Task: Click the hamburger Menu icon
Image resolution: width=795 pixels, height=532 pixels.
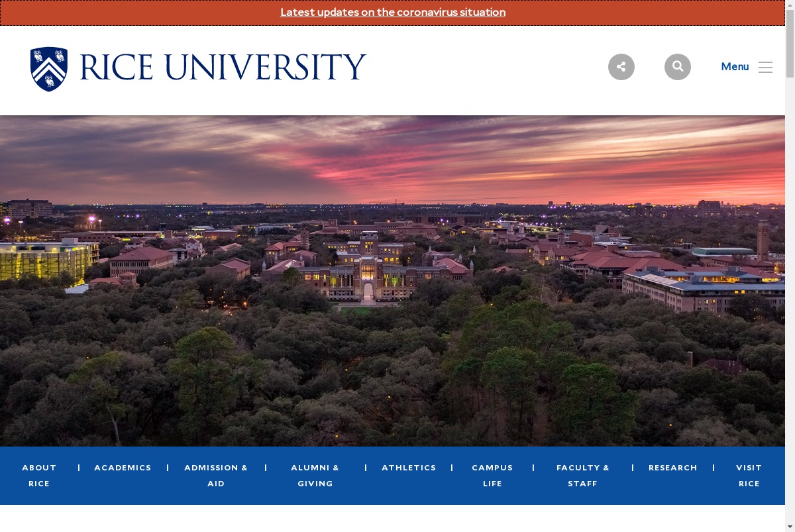Action: tap(766, 67)
